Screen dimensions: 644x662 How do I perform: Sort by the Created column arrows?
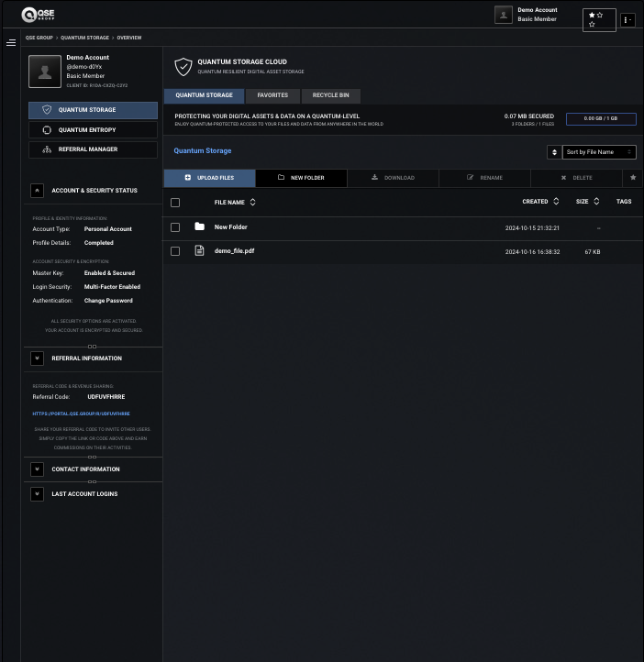point(556,202)
